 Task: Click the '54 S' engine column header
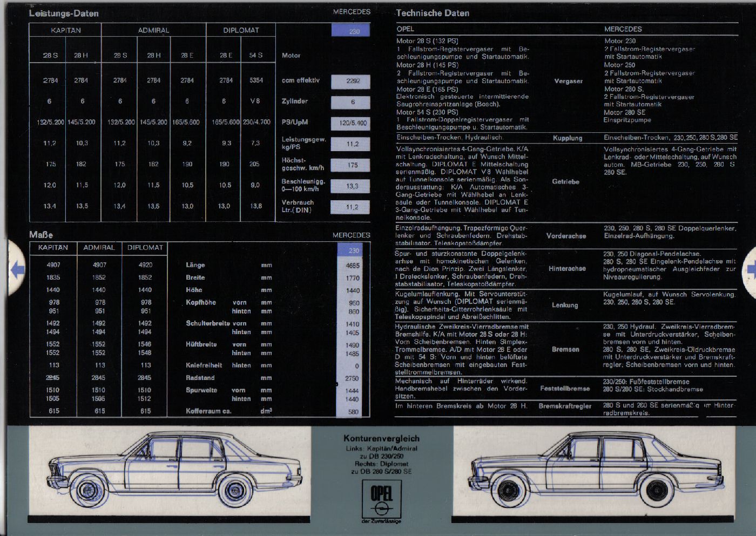point(256,55)
